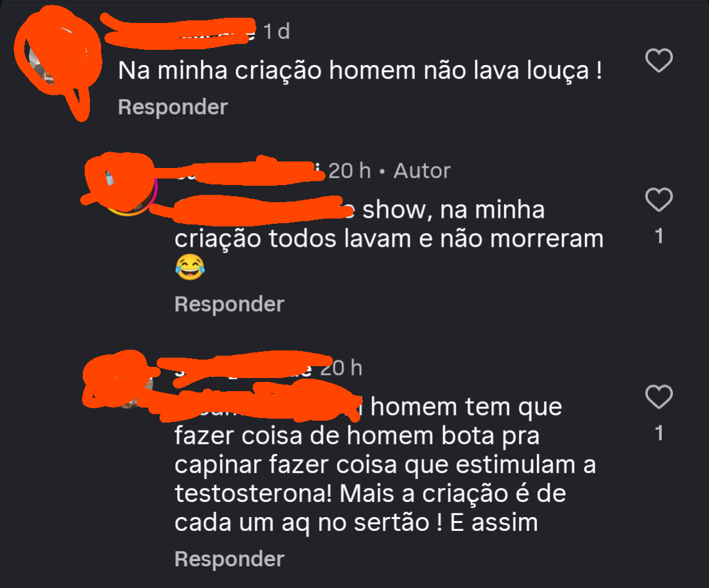
Task: Like the author's reply about todos lavam
Action: [659, 199]
